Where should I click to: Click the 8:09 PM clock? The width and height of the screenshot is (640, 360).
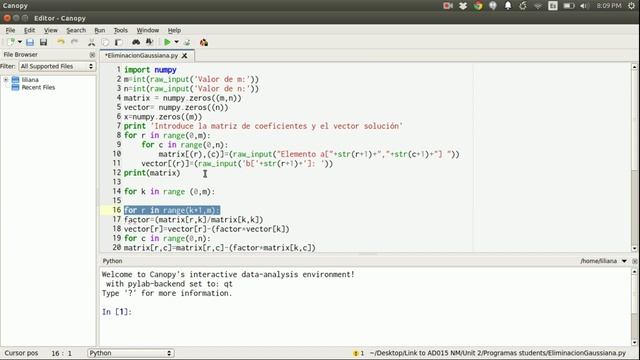(x=609, y=6)
